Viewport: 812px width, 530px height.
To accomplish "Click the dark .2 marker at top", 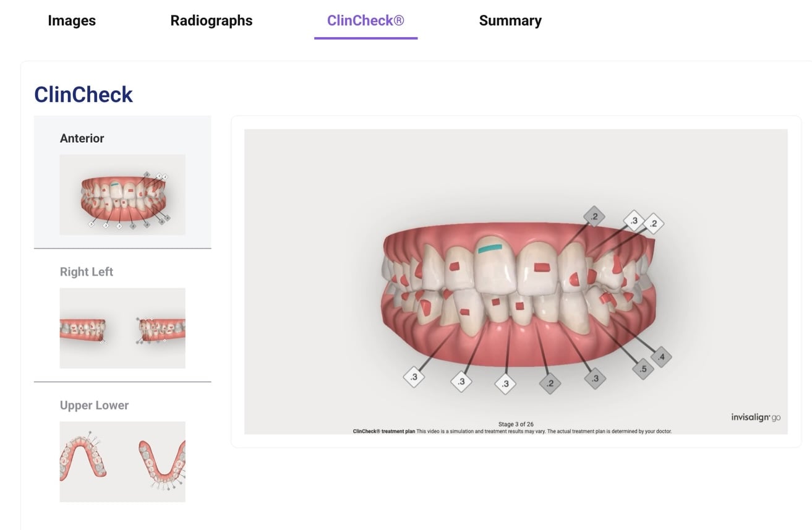I will tap(594, 216).
